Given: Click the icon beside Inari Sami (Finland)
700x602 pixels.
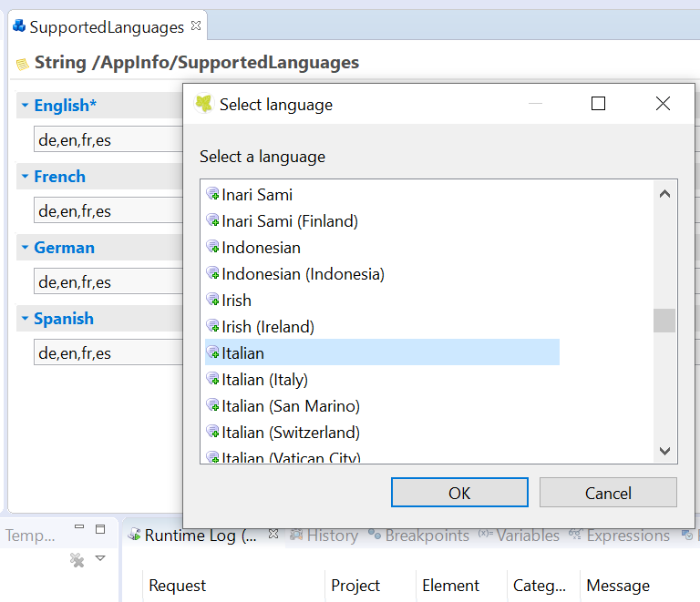Looking at the screenshot, I should [212, 220].
